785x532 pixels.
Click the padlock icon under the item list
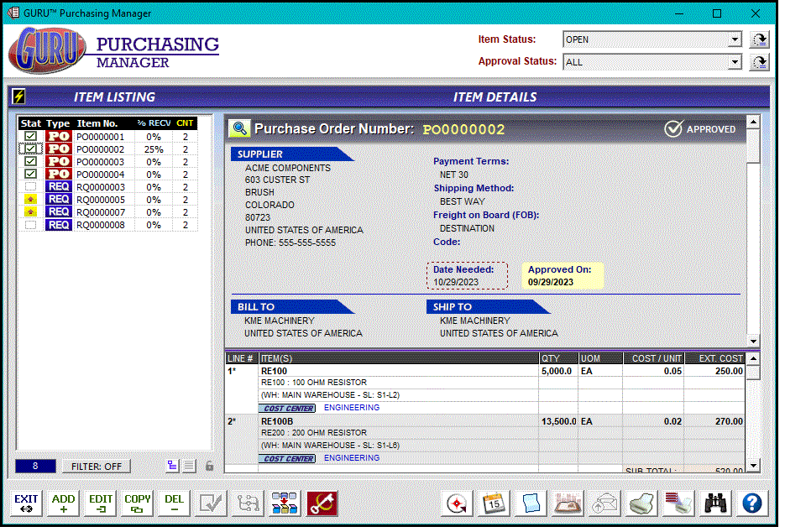pyautogui.click(x=210, y=467)
